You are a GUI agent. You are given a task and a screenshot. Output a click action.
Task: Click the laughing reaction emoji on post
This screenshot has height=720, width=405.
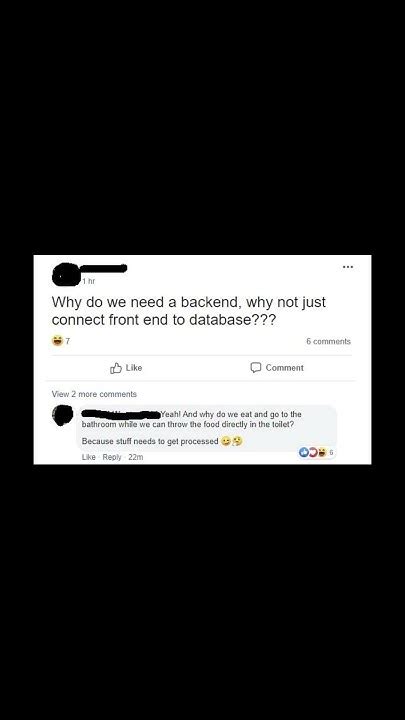point(57,341)
